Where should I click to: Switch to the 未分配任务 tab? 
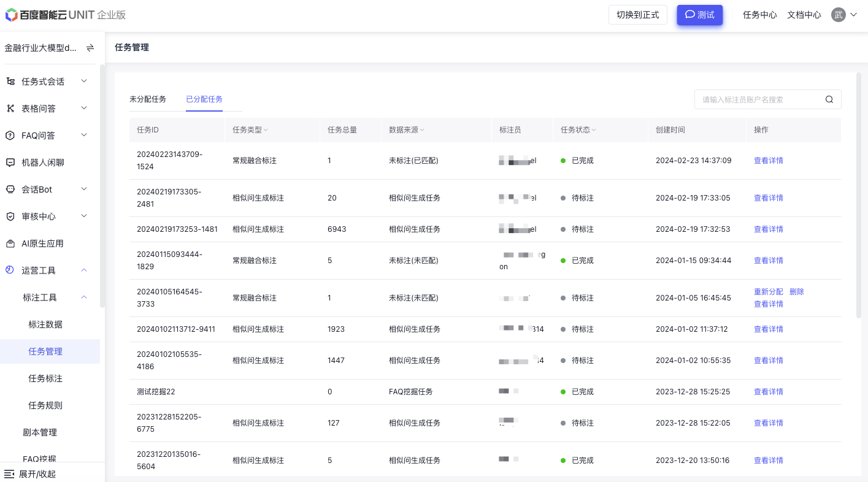[x=148, y=99]
